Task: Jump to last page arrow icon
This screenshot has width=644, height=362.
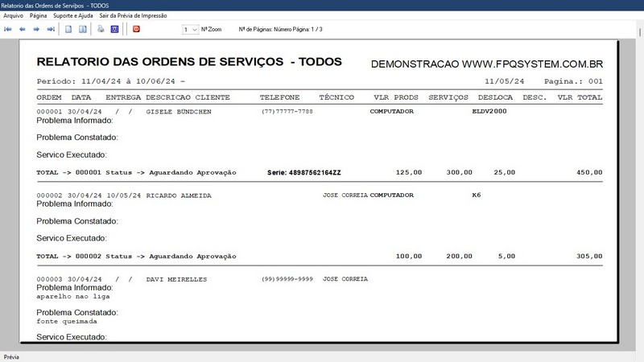Action: tap(51, 29)
